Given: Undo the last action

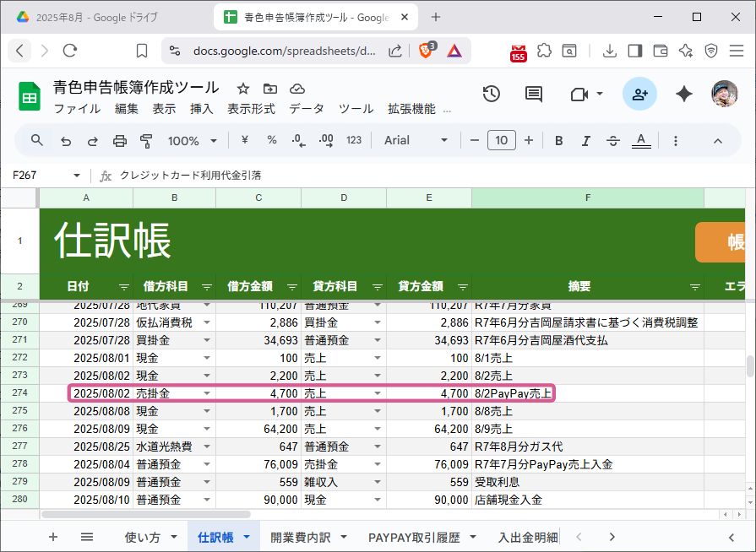Looking at the screenshot, I should coord(65,140).
